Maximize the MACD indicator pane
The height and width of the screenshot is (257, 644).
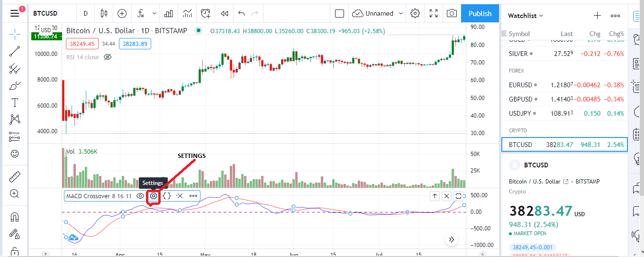click(x=458, y=196)
